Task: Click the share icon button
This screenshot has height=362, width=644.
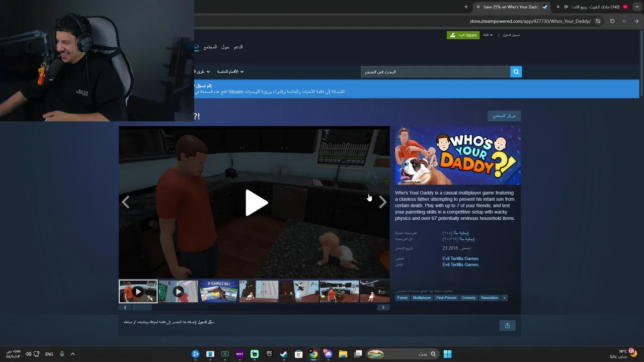Action: (507, 325)
